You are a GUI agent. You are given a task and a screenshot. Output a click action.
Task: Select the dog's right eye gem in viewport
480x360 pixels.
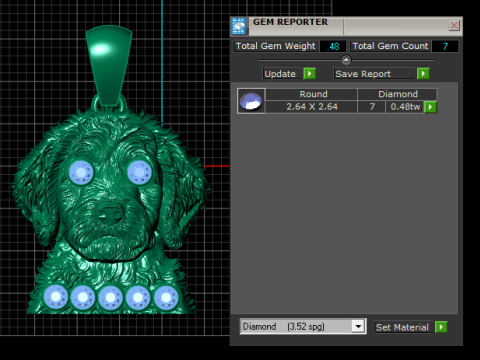tap(139, 172)
